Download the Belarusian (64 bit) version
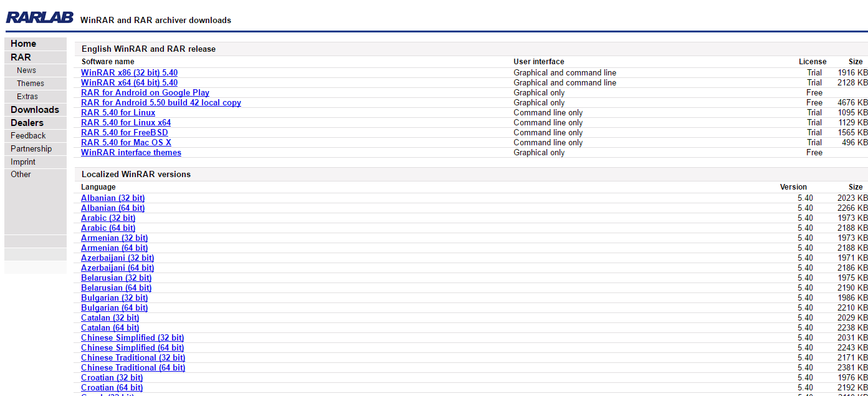 point(117,288)
